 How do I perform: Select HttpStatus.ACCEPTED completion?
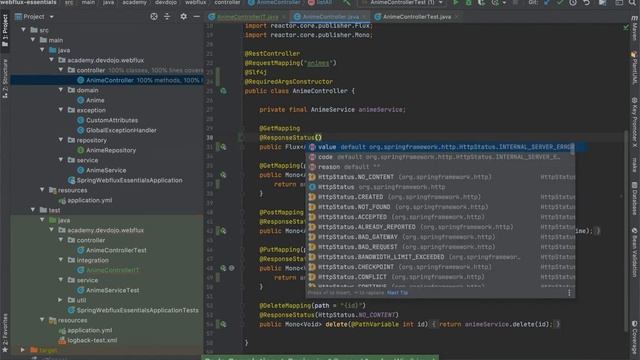pos(441,217)
